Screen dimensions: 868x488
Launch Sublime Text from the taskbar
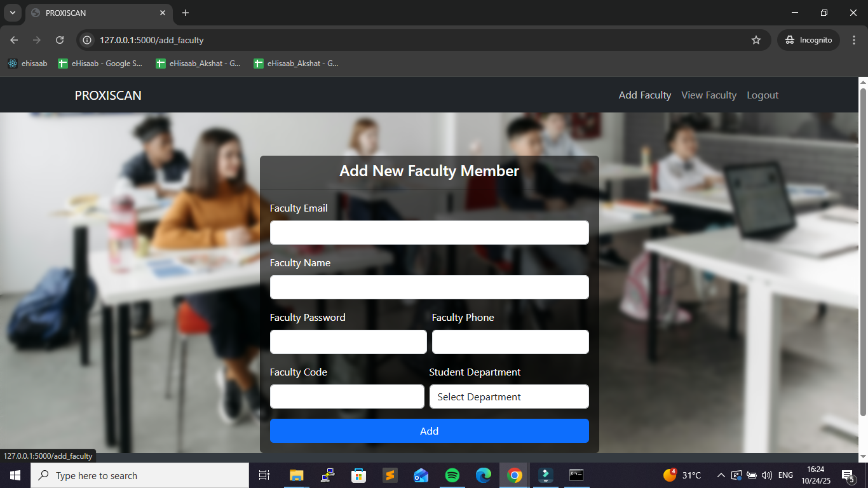pos(390,475)
